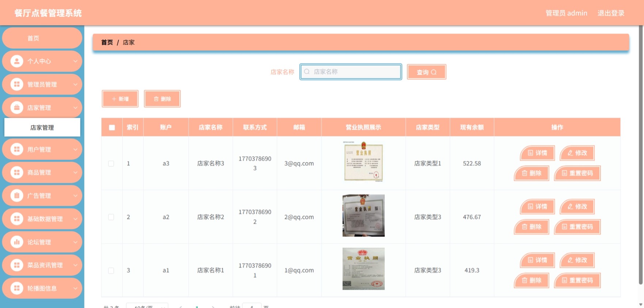Expand the 用户管理 menu chevron
The height and width of the screenshot is (308, 644).
[x=75, y=149]
